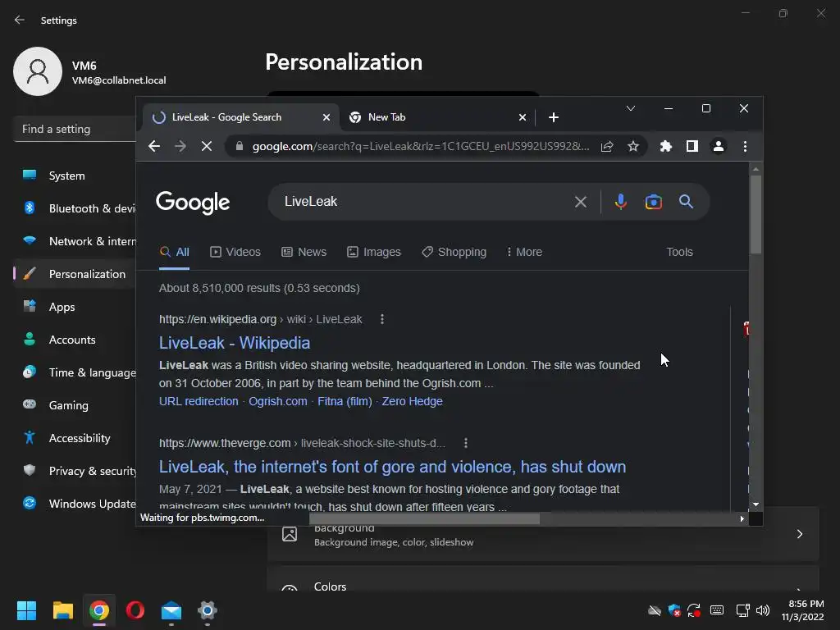The width and height of the screenshot is (840, 630).
Task: Open Network & internet in Settings
Action: [75, 241]
